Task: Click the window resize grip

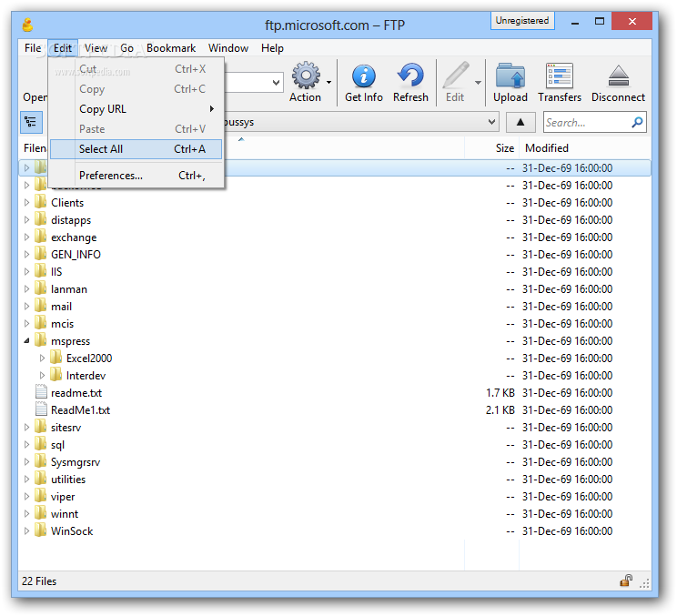Action: tap(644, 583)
